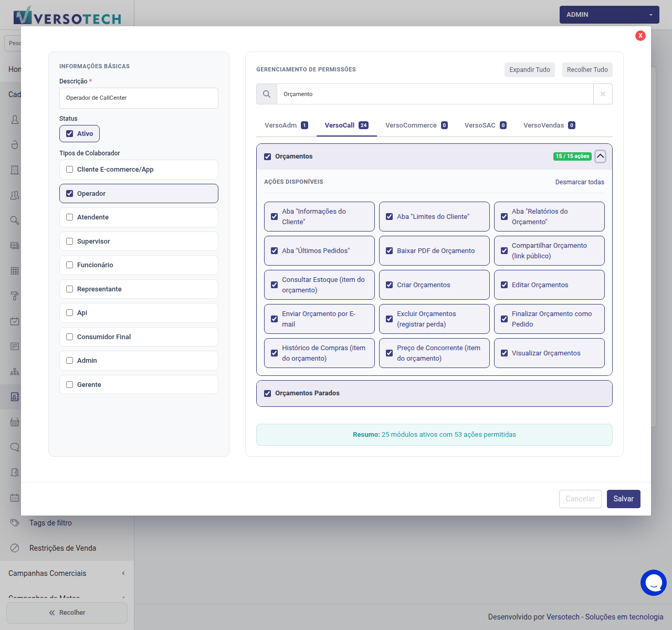Click the Descrição input field
The height and width of the screenshot is (630, 672).
[139, 98]
